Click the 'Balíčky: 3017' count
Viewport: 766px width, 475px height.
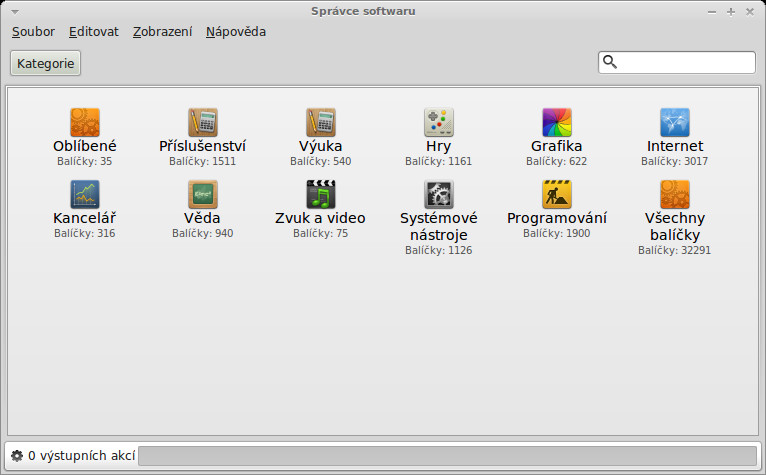(675, 161)
